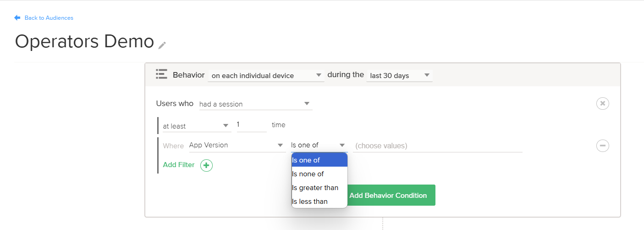Open the 'last 30 days' dropdown
This screenshot has width=644, height=230.
(x=399, y=75)
